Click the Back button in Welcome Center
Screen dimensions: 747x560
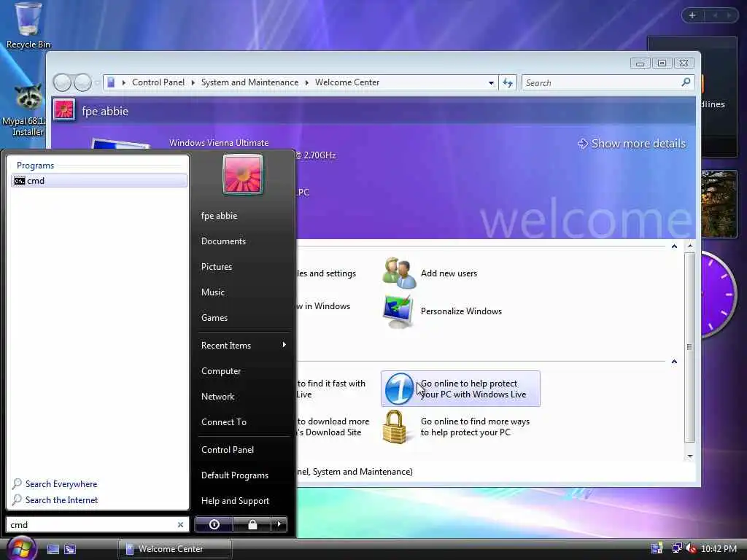[62, 82]
